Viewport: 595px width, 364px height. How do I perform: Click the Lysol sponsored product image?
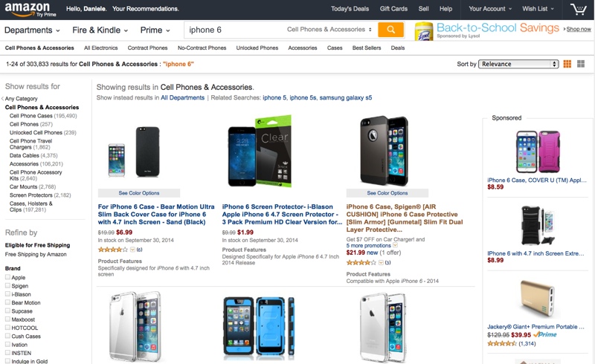tap(424, 30)
